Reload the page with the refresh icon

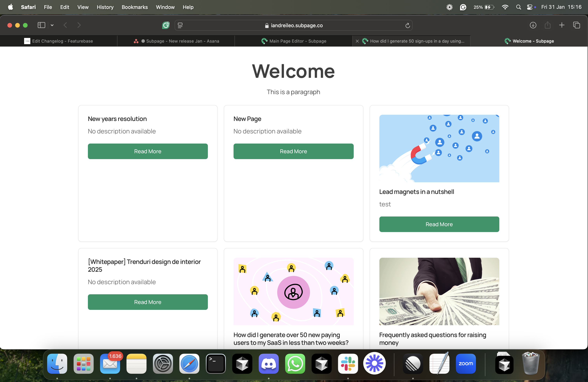[408, 25]
